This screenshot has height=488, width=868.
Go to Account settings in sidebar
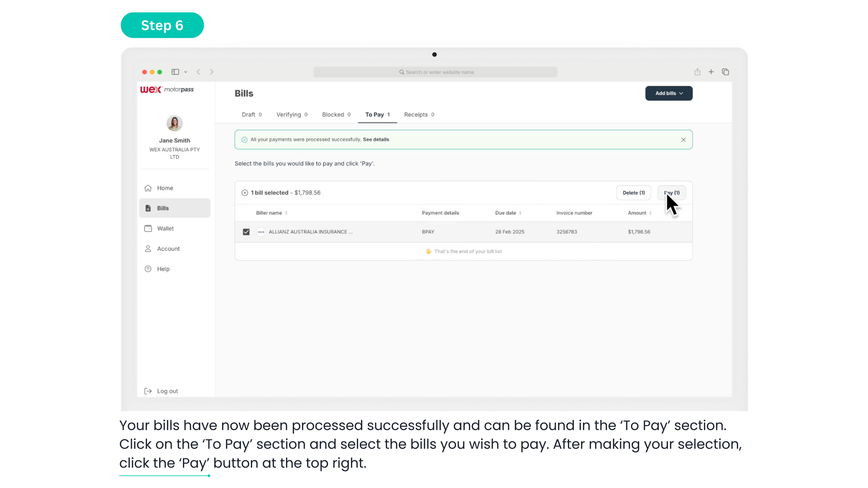pos(168,249)
